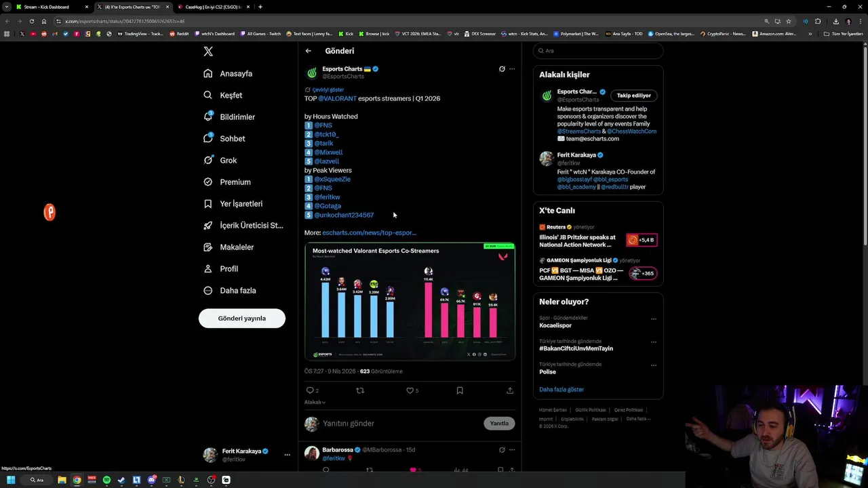Open DEX Screener bookmark
This screenshot has width=868, height=488.
point(480,33)
